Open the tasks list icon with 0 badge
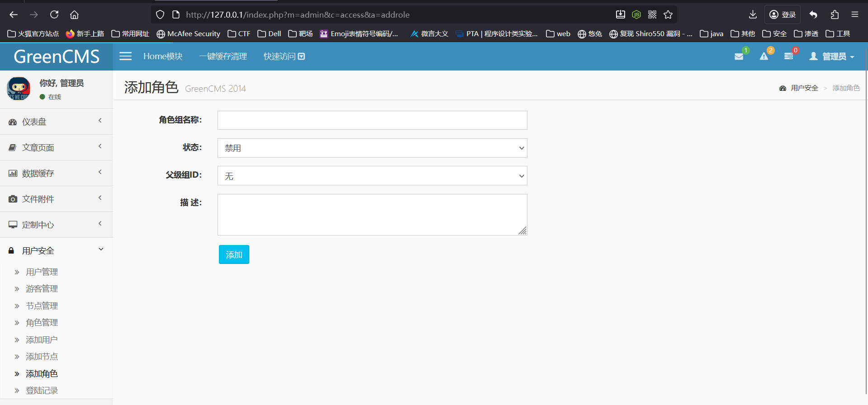The image size is (868, 405). (x=788, y=57)
